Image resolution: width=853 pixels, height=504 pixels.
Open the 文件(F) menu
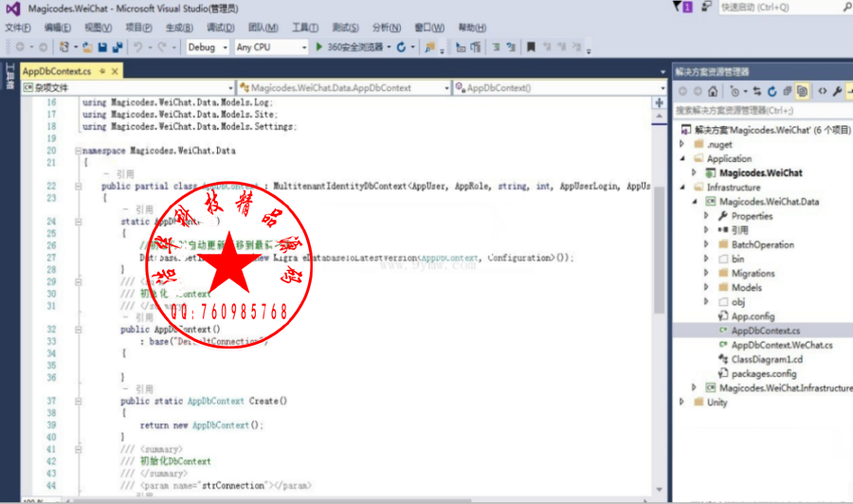pyautogui.click(x=18, y=27)
